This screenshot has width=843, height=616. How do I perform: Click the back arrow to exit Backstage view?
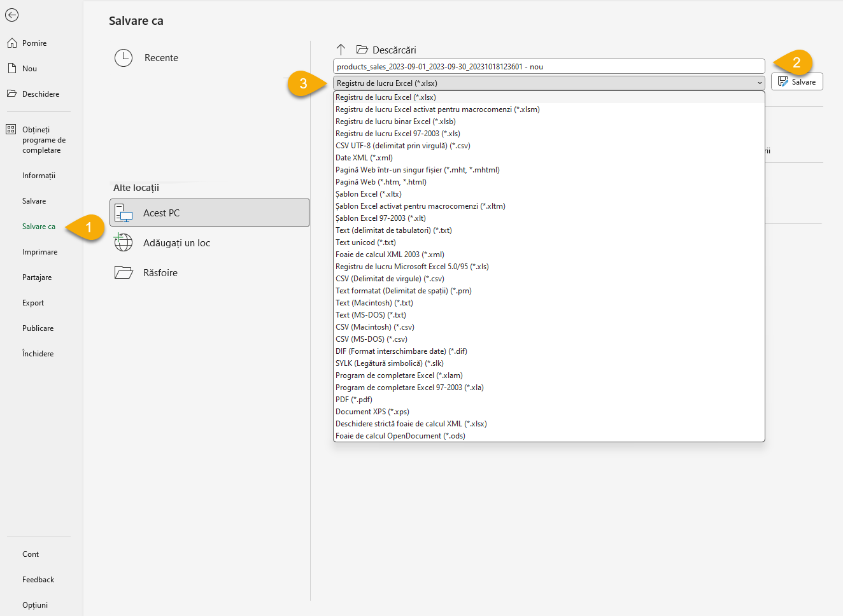(11, 15)
